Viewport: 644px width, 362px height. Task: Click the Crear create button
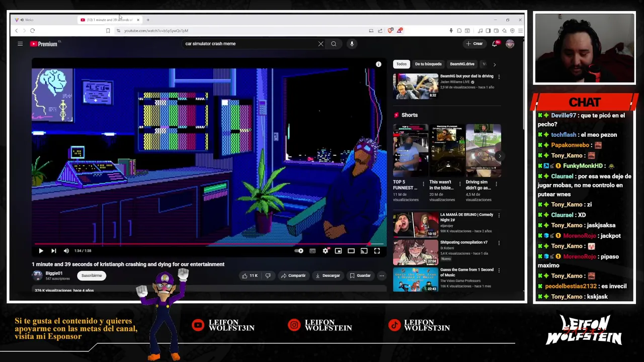pyautogui.click(x=474, y=44)
